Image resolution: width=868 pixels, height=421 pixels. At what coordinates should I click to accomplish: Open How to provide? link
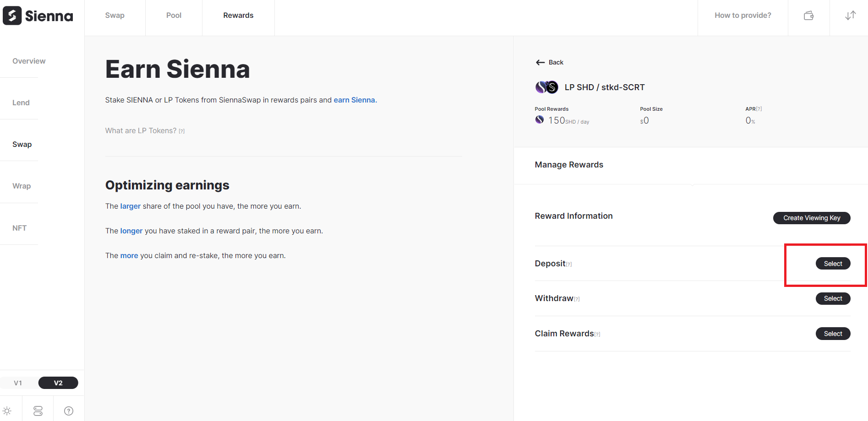(743, 16)
